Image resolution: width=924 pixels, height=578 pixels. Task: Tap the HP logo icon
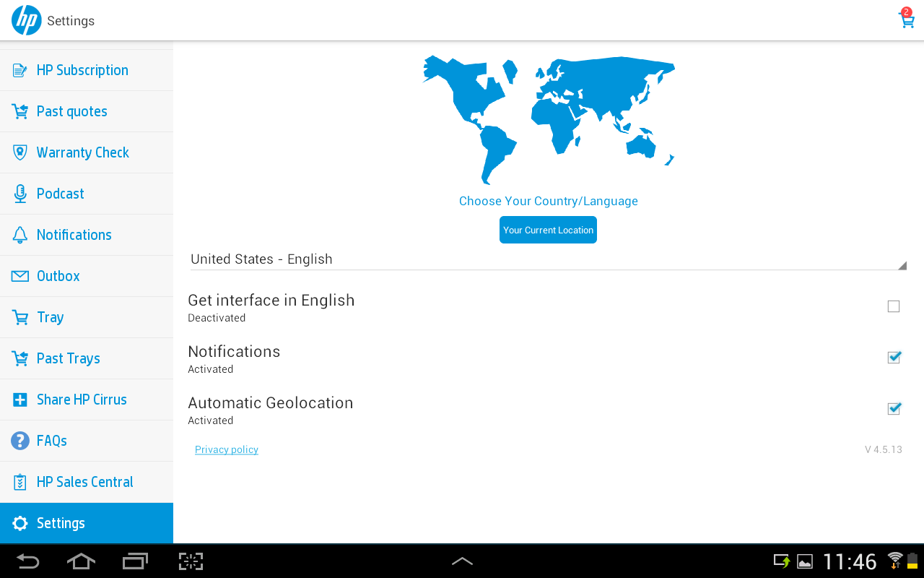click(x=27, y=20)
